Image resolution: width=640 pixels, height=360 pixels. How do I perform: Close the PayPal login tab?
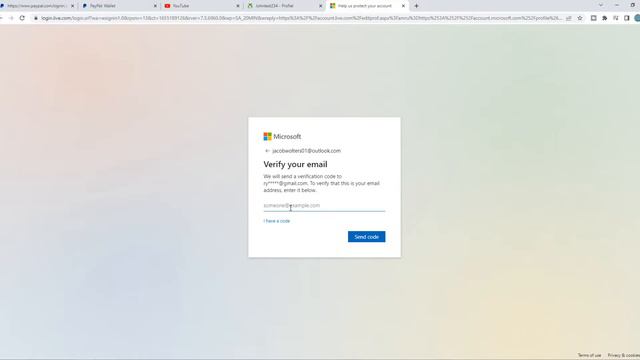pyautogui.click(x=73, y=6)
